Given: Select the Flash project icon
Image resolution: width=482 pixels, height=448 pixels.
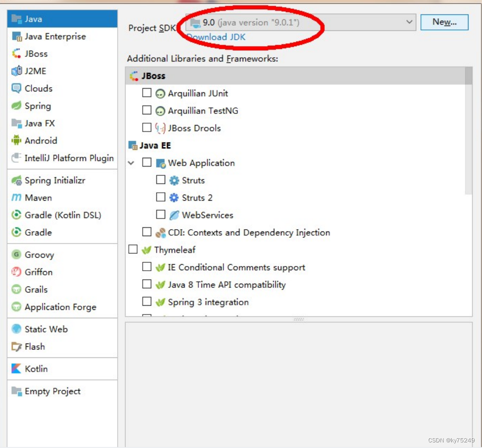Looking at the screenshot, I should (x=17, y=346).
